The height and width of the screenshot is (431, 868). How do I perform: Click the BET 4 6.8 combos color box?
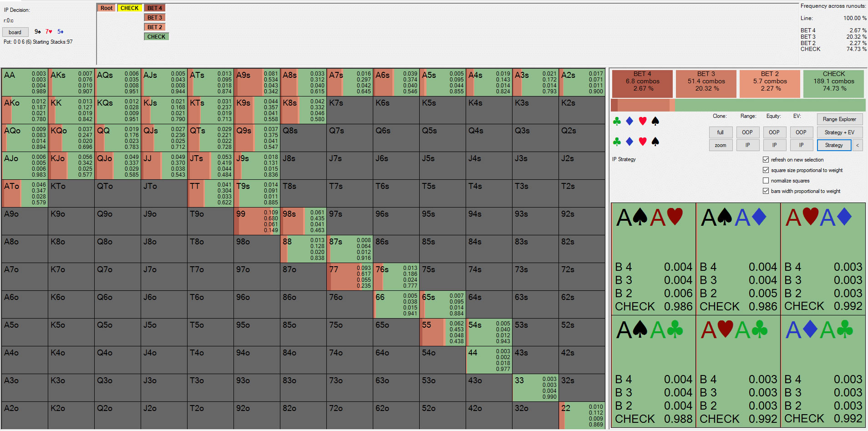click(642, 83)
